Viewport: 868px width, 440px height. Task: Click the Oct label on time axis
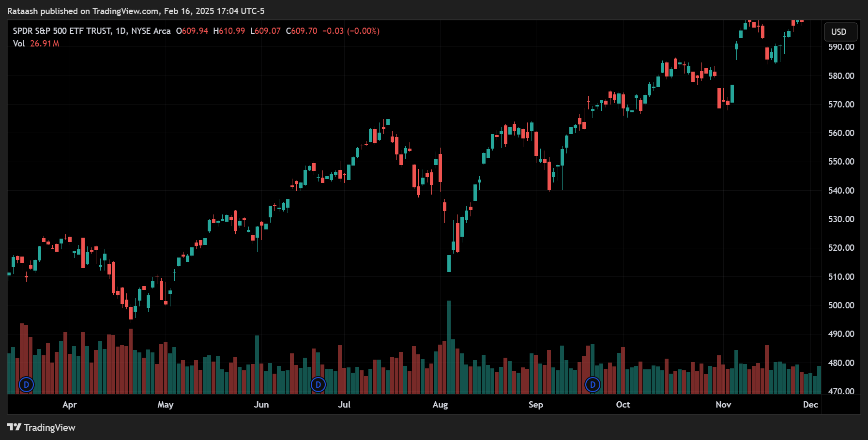tap(623, 405)
